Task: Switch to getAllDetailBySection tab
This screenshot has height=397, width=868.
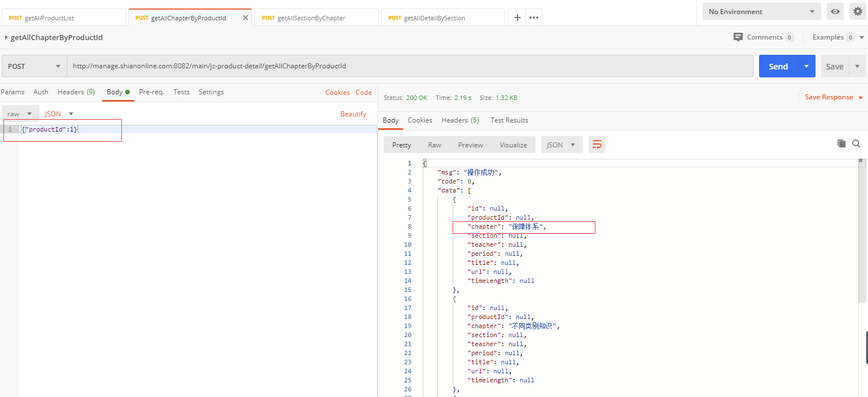Action: pyautogui.click(x=442, y=18)
